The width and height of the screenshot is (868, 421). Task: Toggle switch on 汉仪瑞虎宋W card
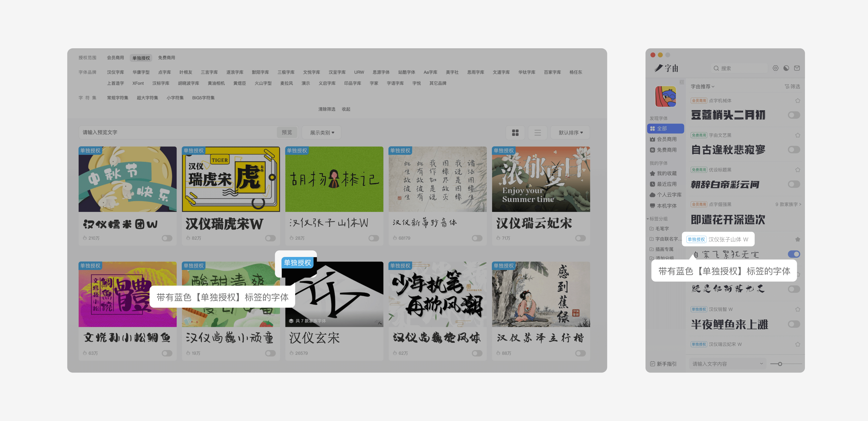pos(270,238)
